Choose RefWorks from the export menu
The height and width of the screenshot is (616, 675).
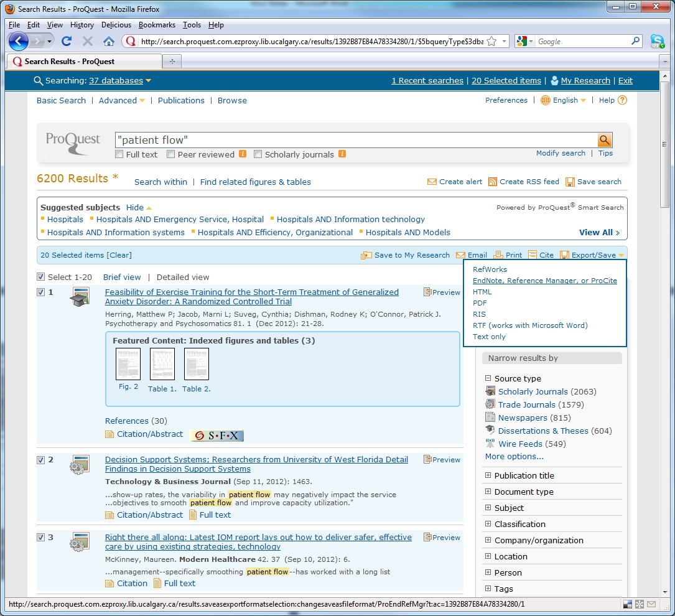click(490, 269)
